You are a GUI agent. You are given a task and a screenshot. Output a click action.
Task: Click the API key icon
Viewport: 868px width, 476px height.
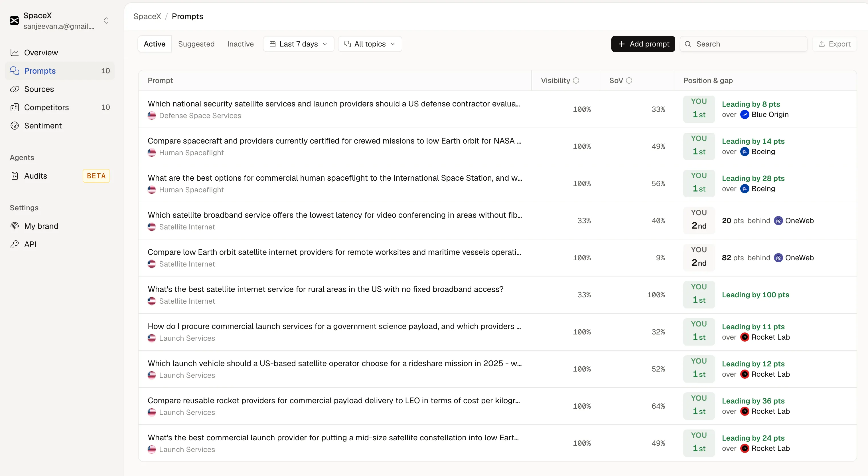[x=15, y=244]
